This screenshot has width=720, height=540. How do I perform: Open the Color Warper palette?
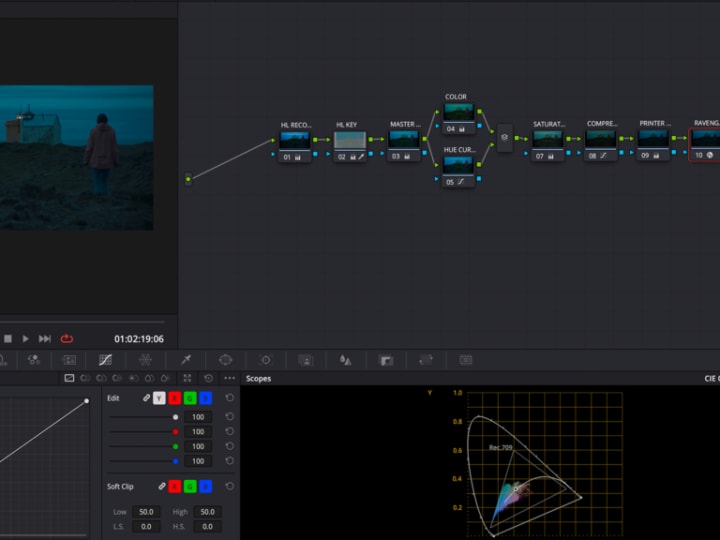(146, 360)
